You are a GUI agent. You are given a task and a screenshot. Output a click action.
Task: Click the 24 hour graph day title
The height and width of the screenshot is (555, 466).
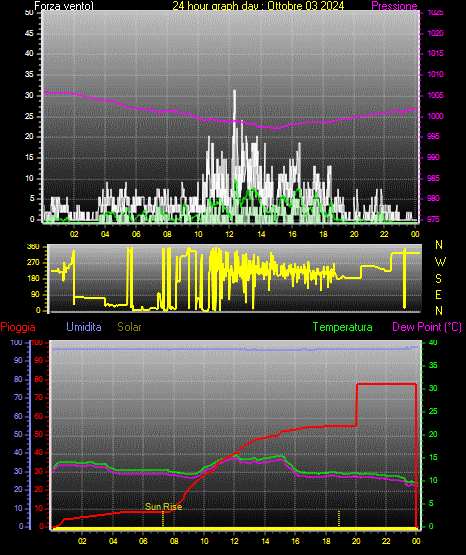click(258, 6)
